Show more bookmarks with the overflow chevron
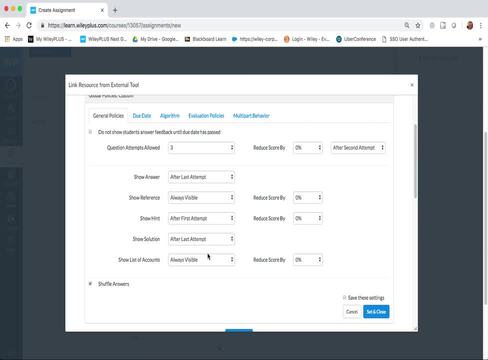The image size is (488, 360). point(480,39)
